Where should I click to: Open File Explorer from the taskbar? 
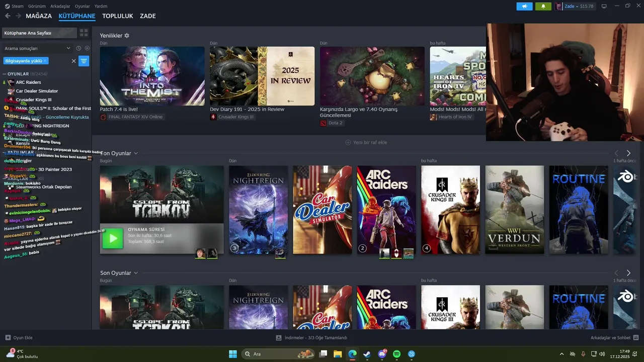(338, 354)
